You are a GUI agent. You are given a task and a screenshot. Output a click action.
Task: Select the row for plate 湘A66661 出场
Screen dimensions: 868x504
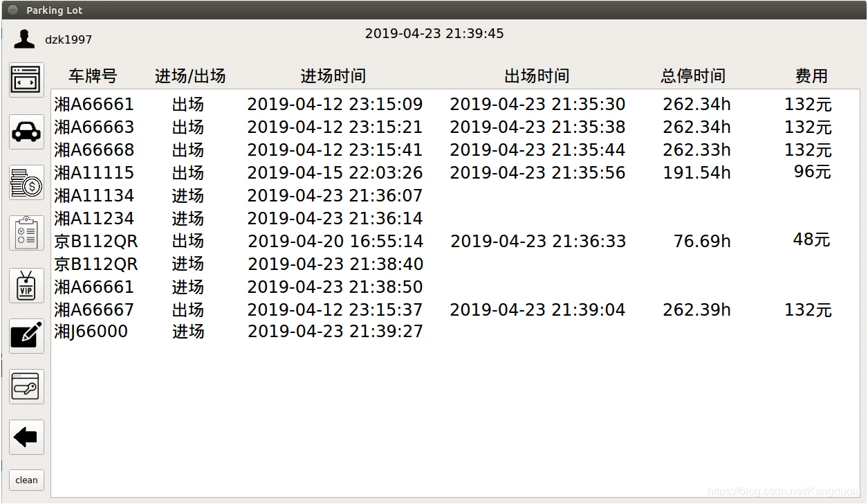coord(443,105)
